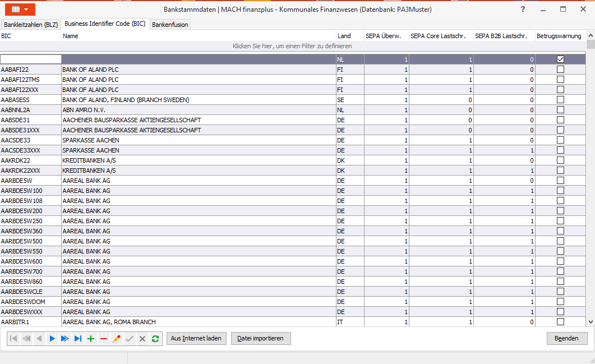Click the scrollbar up arrow
Viewport: 595px width, 364px height.
click(591, 35)
